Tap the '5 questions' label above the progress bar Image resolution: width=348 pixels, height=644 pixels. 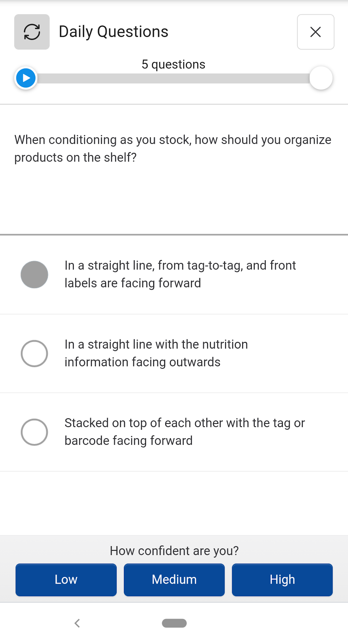(x=174, y=64)
